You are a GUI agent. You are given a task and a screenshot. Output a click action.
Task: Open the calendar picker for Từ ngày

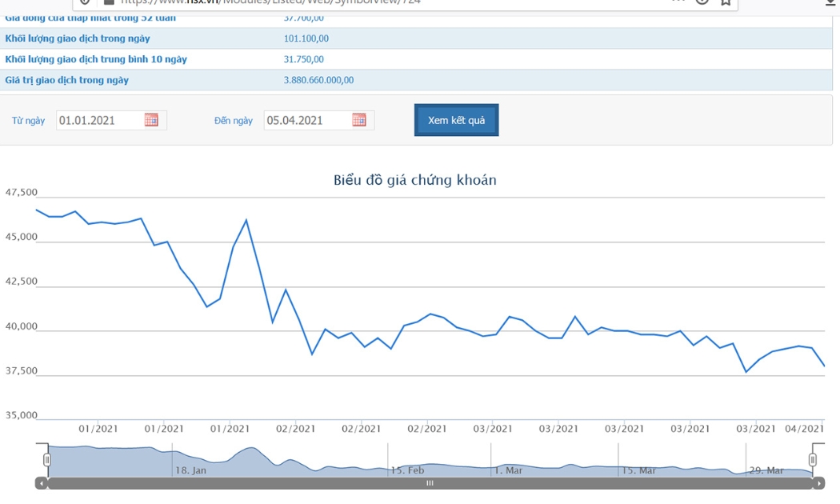coord(151,120)
